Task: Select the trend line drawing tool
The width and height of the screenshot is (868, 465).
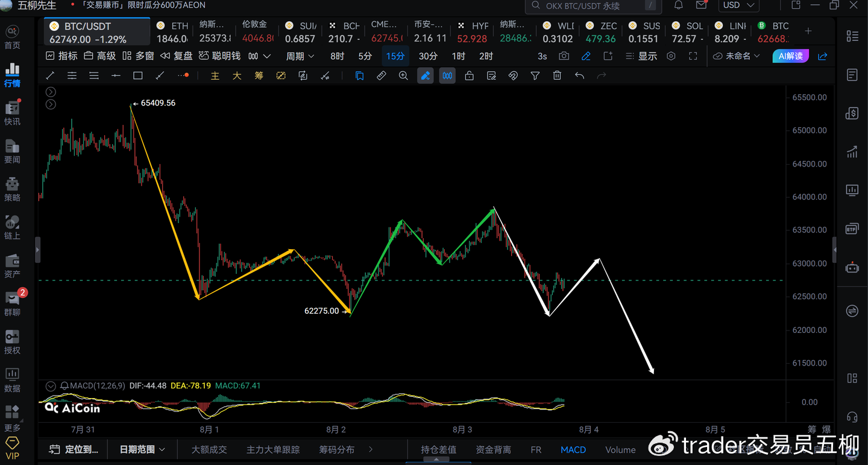Action: 51,76
